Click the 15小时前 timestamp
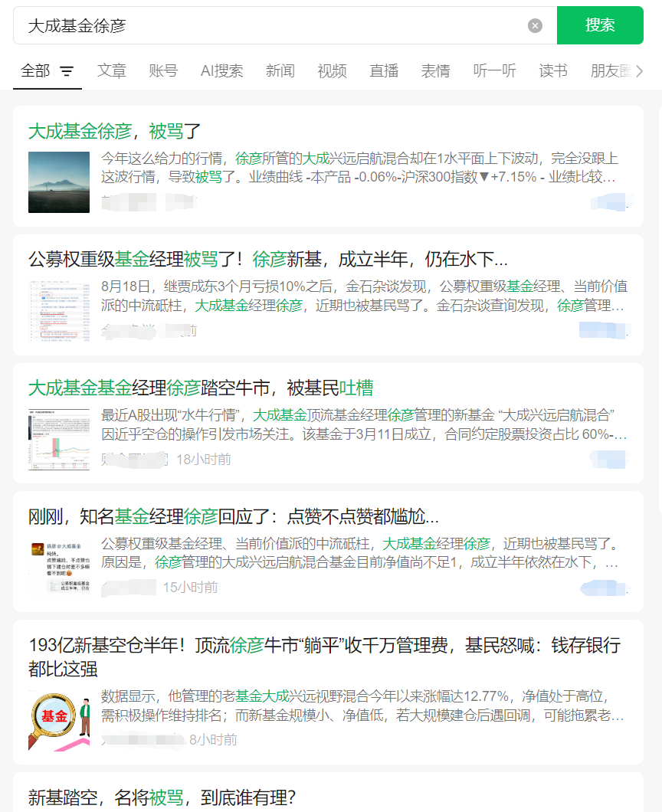The image size is (662, 812). click(190, 588)
